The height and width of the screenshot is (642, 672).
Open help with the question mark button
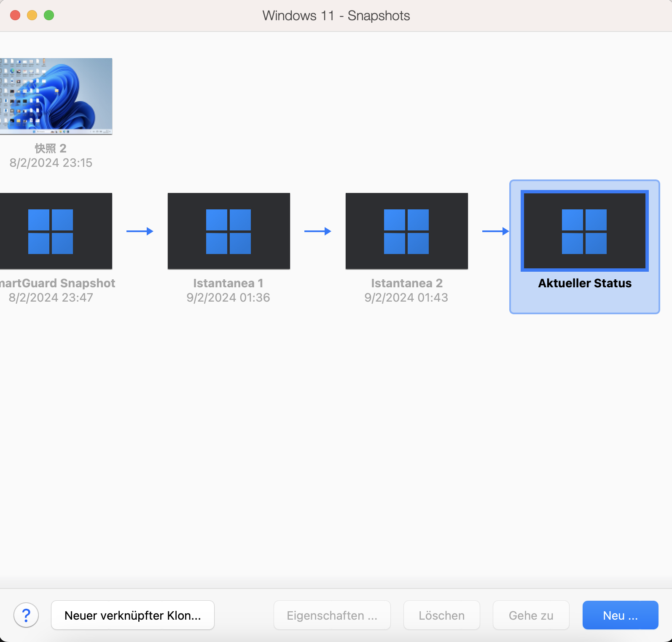(26, 615)
